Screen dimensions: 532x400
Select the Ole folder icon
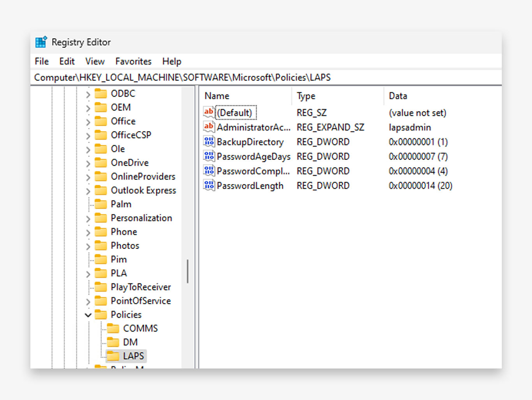click(x=101, y=149)
